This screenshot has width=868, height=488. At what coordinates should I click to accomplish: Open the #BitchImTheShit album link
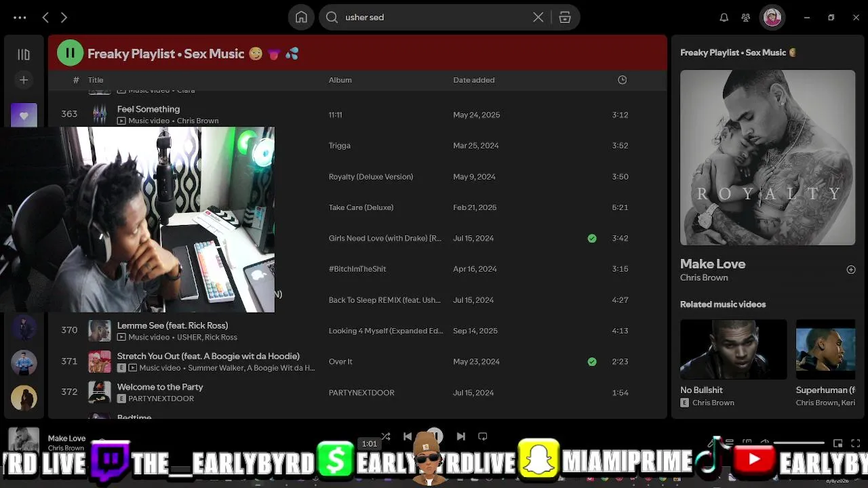[357, 269]
